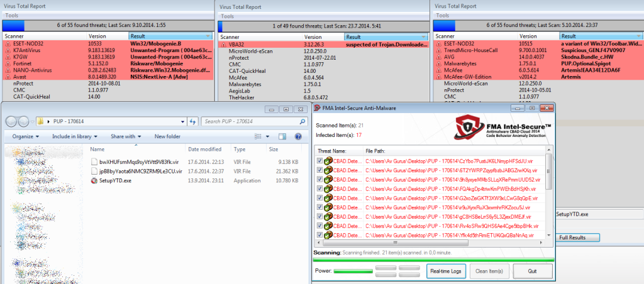Click the New folder button
This screenshot has width=644, height=284.
(x=167, y=136)
